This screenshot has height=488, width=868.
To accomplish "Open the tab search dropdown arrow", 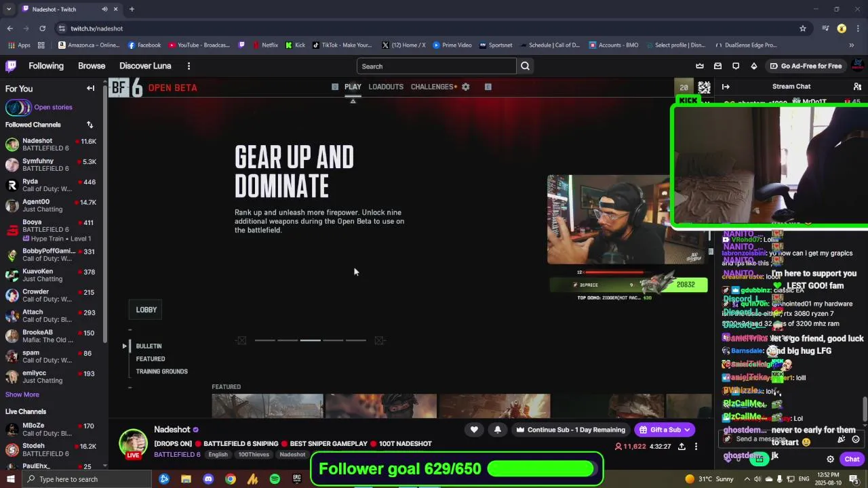I will 9,9.
